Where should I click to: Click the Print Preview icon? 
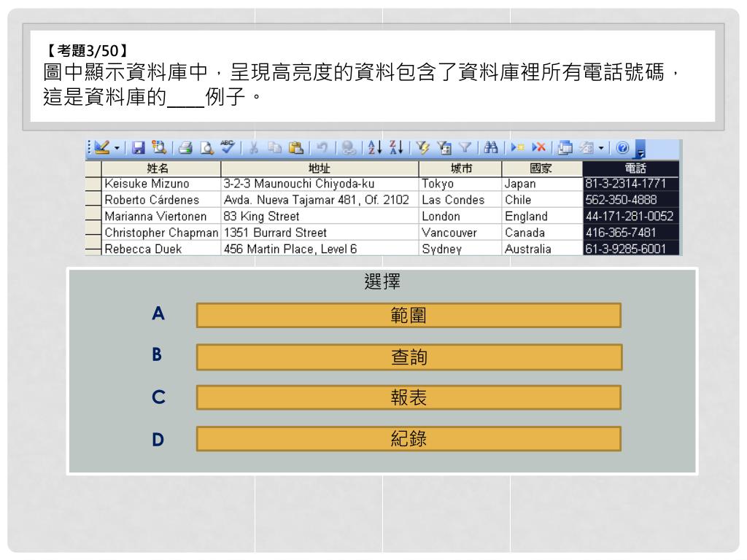click(206, 148)
